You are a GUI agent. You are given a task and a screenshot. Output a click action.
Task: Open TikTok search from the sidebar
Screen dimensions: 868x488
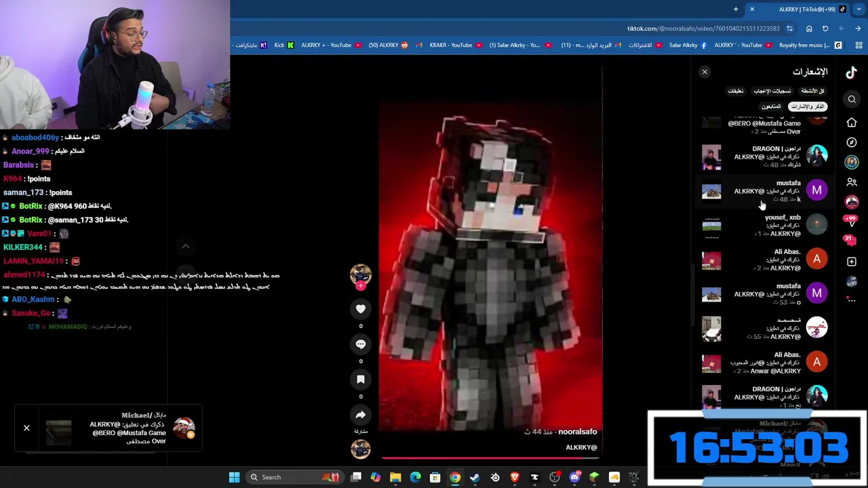coord(852,100)
